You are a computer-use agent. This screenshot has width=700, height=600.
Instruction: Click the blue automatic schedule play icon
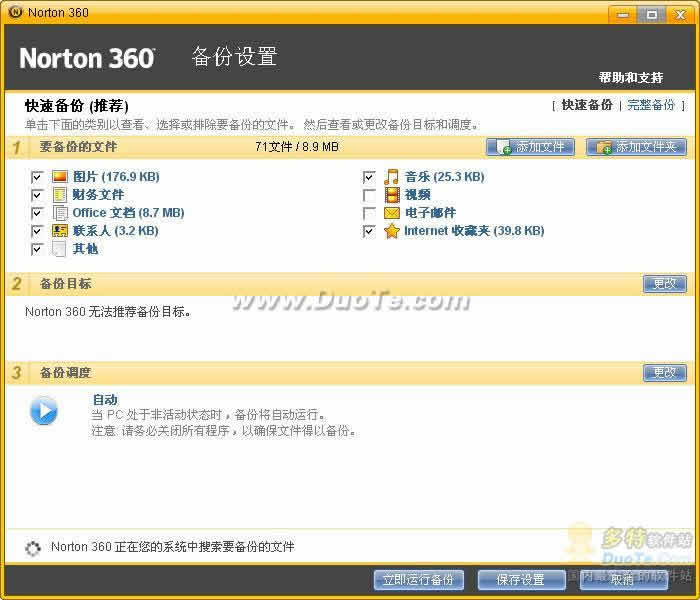point(44,410)
